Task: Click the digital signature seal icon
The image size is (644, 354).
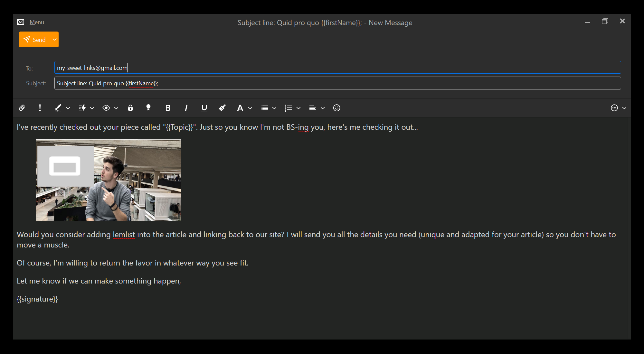Action: 148,108
